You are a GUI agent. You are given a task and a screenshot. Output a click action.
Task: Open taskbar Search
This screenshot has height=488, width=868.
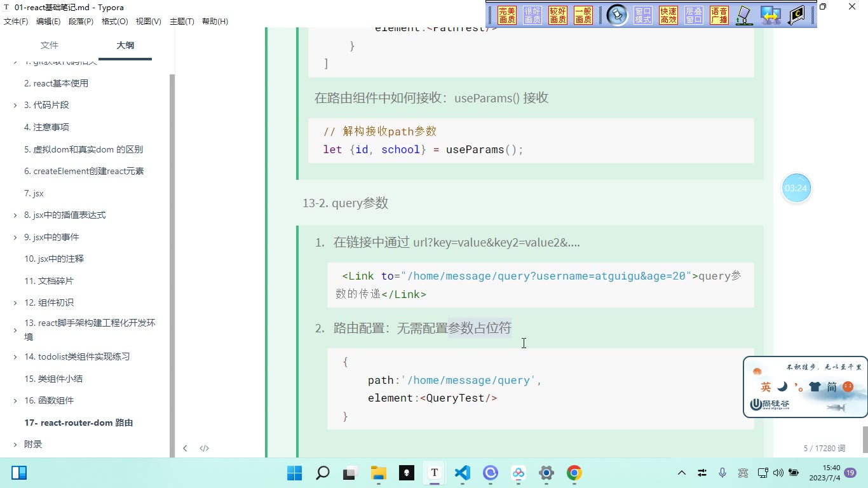(x=322, y=473)
